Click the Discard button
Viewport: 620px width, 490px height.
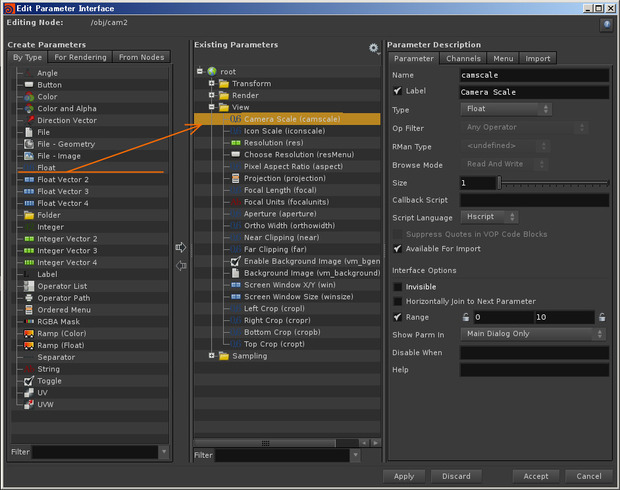[456, 476]
